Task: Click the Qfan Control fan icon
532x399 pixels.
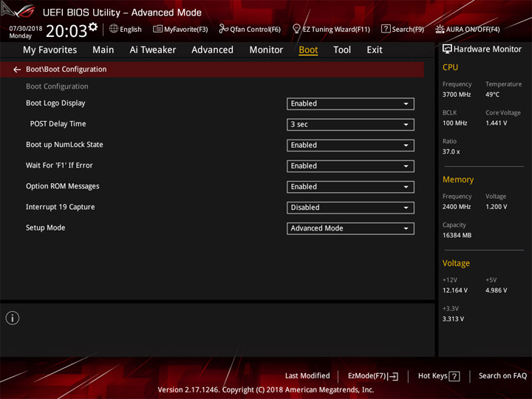Action: click(x=224, y=29)
